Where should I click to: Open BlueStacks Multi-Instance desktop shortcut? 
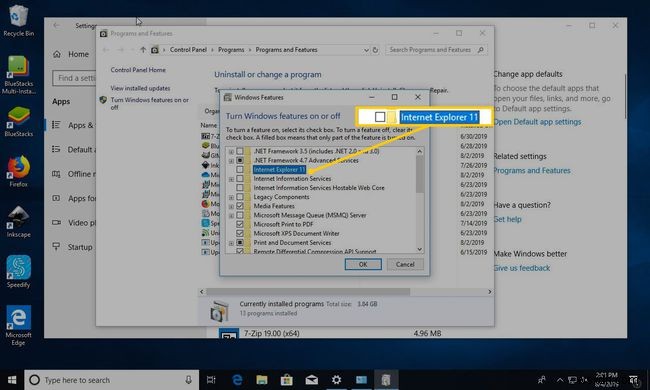click(x=18, y=75)
